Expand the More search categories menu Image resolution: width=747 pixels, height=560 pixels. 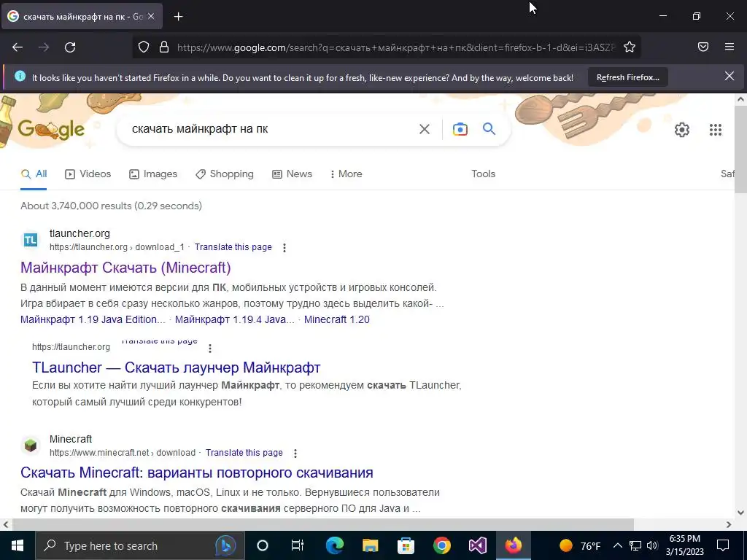[x=347, y=174]
